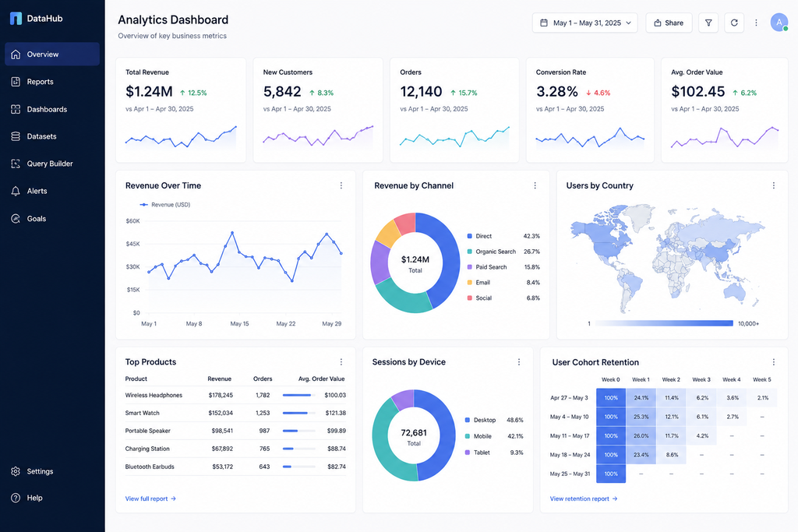
Task: Open the header vertical three-dot menu
Action: [756, 23]
